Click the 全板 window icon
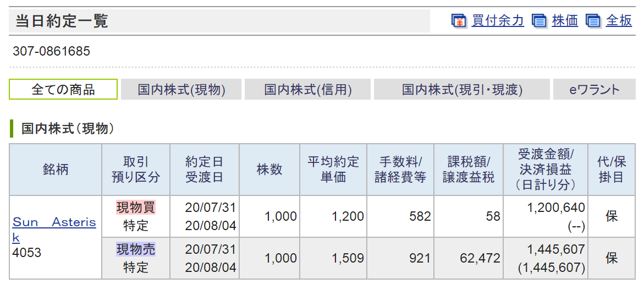Viewport: 644px width, 289px height. (x=594, y=20)
